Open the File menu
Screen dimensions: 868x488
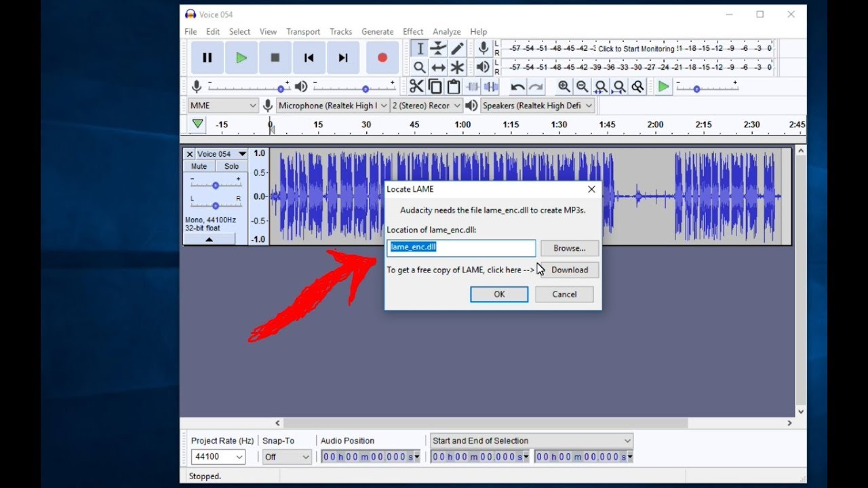point(191,32)
